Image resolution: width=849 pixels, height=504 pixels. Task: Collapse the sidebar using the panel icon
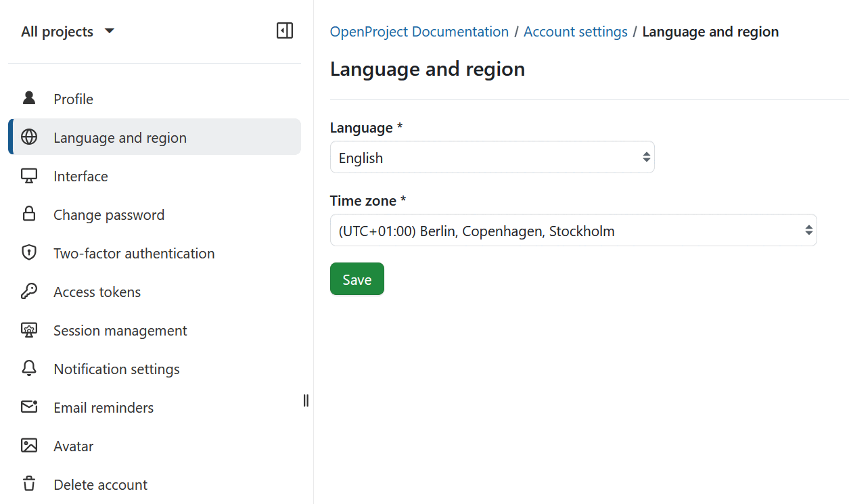coord(285,30)
